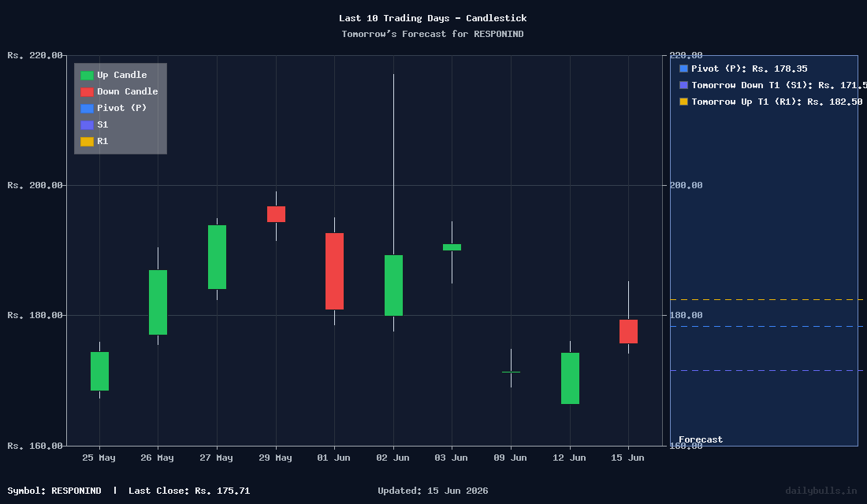Click the '01 Jun' date label
The image size is (867, 504).
click(333, 458)
